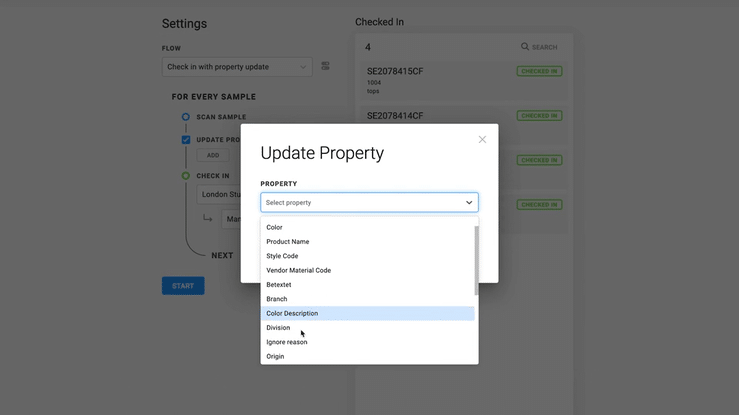Image resolution: width=739 pixels, height=415 pixels.
Task: Click Checked In badge for SE2078414CF
Action: point(539,115)
